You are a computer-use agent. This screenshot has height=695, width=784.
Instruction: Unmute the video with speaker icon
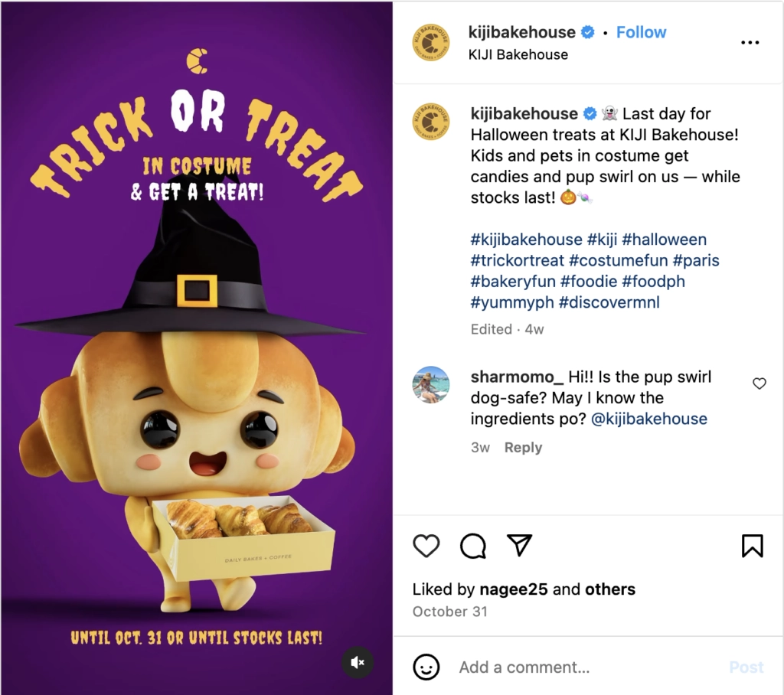(357, 662)
